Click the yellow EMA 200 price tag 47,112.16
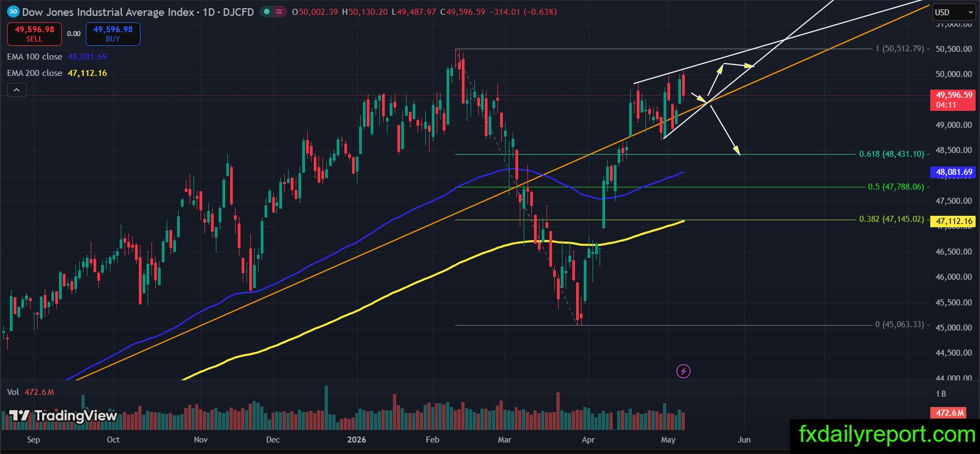The image size is (980, 454). pyautogui.click(x=953, y=221)
